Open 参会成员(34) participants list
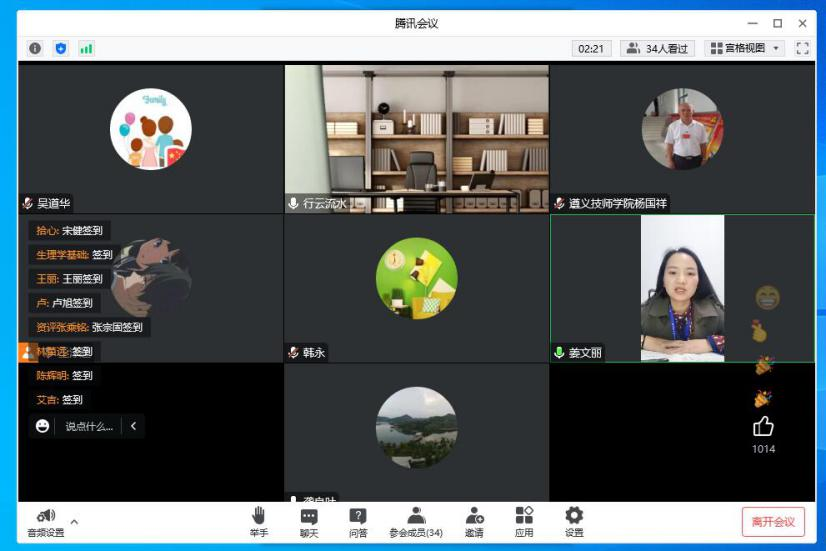826x551 pixels. coord(416,522)
